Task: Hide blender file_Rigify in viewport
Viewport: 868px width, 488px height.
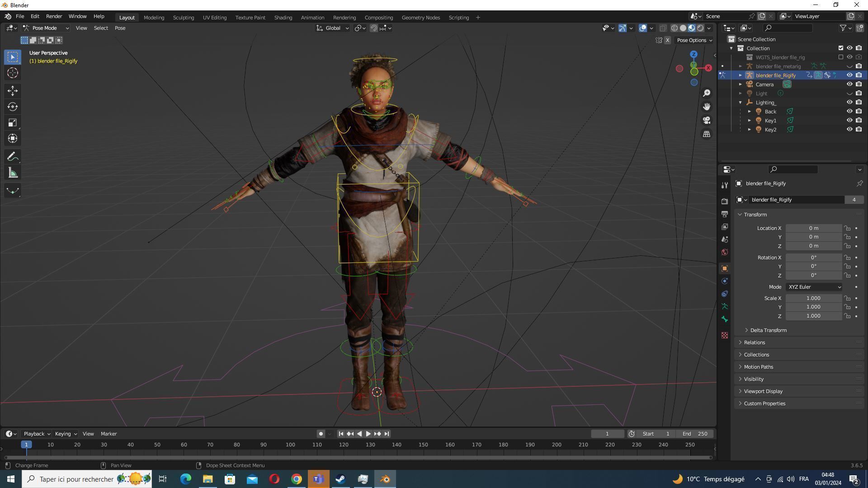Action: 849,75
